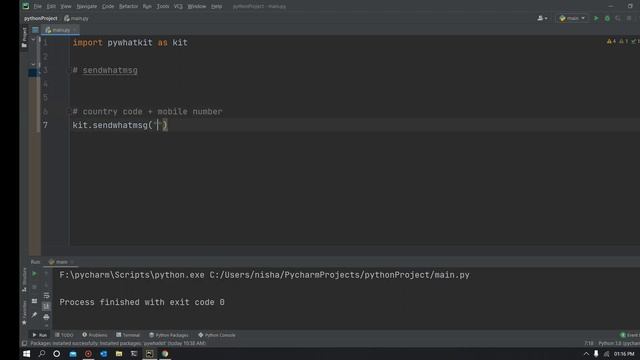The width and height of the screenshot is (640, 360).
Task: Select main.py in the breadcrumb bar
Action: (76, 18)
